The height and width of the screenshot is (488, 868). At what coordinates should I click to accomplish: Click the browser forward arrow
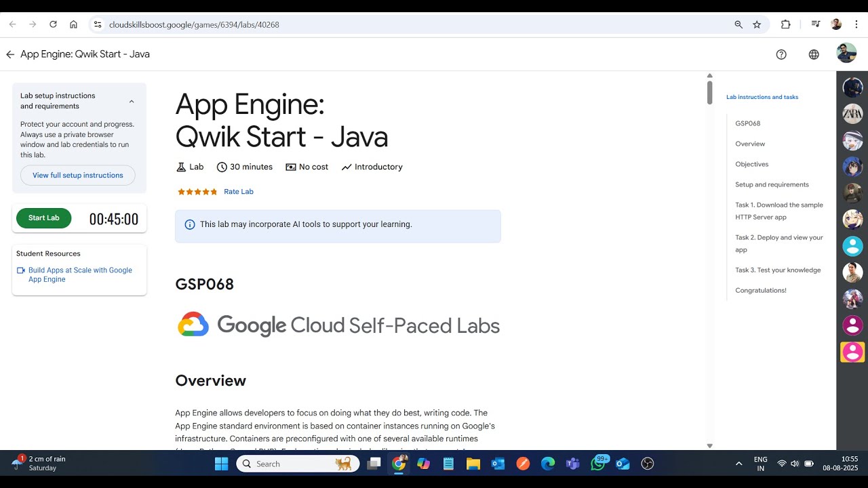(x=33, y=24)
